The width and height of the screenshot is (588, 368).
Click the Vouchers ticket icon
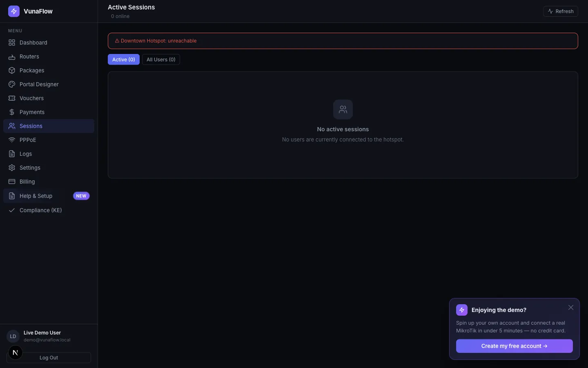(x=12, y=98)
